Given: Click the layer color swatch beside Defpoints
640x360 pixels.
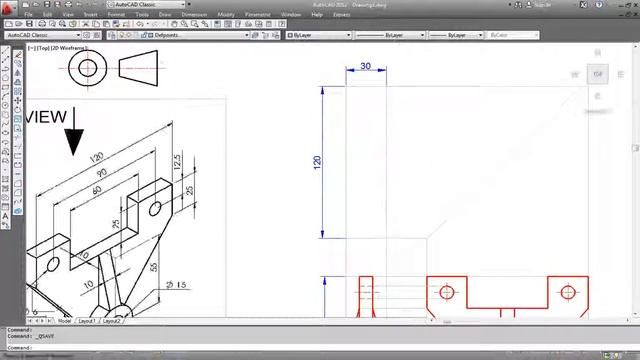Looking at the screenshot, I should click(x=151, y=35).
